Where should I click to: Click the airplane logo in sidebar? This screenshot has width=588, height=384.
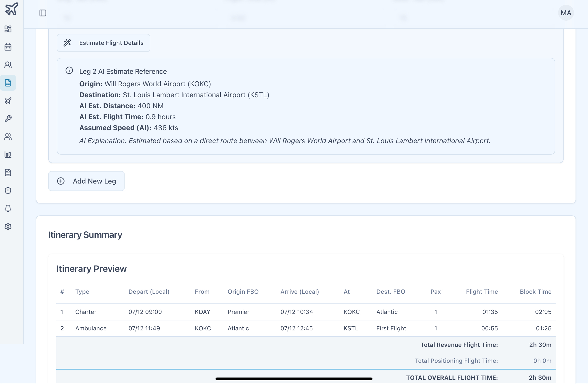tap(11, 9)
